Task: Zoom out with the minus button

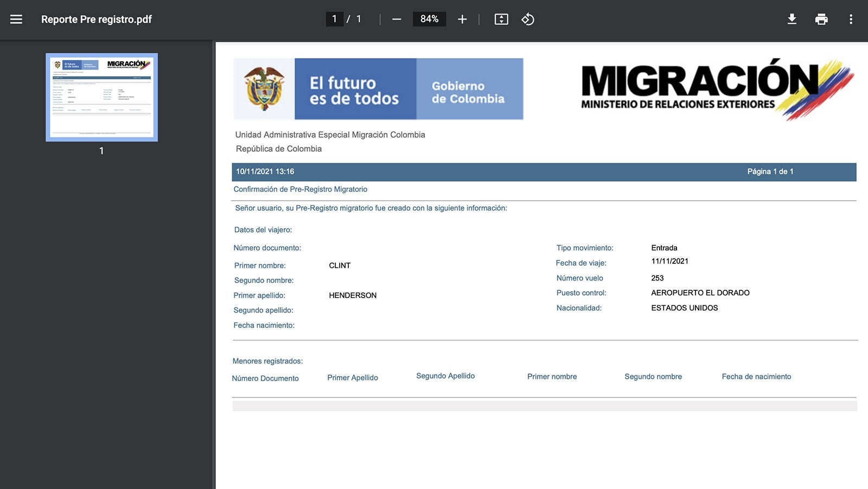Action: point(397,20)
